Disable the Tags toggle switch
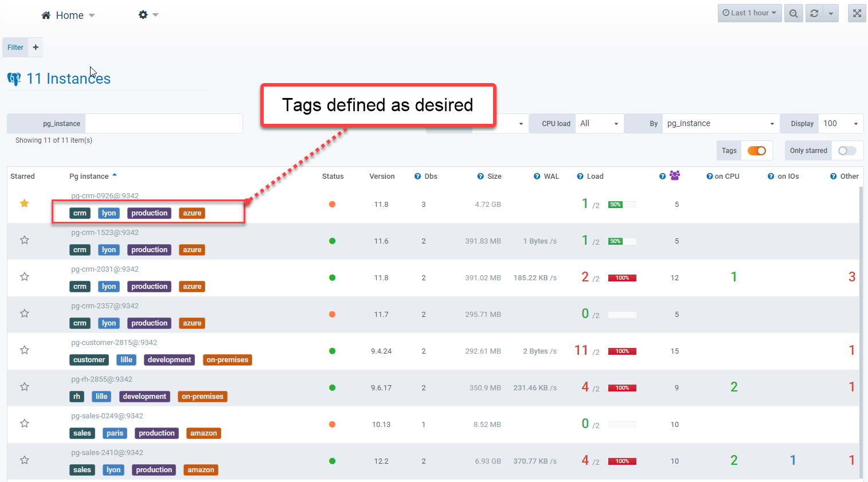 756,151
